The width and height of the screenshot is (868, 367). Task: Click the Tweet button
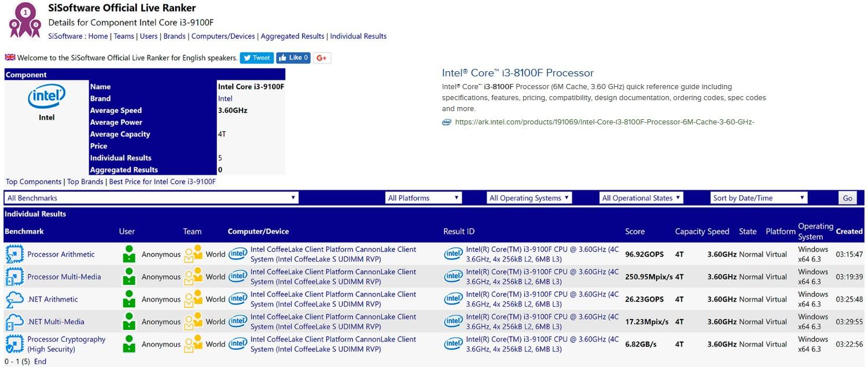pos(257,58)
